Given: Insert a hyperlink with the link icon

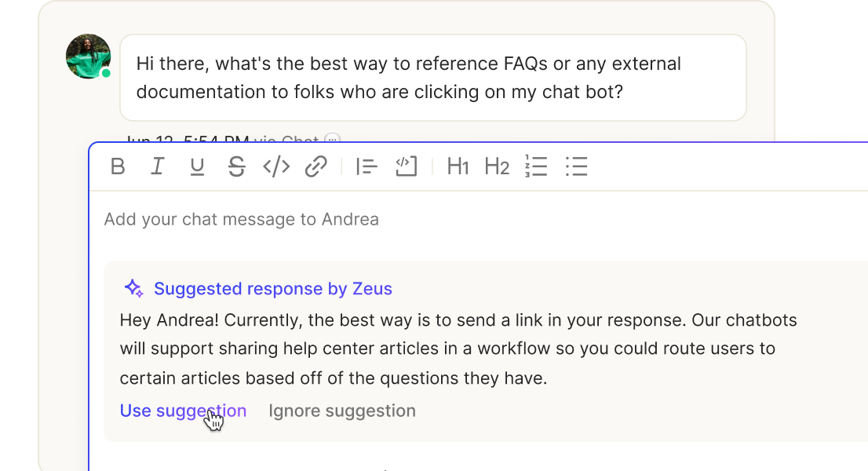Looking at the screenshot, I should point(315,166).
